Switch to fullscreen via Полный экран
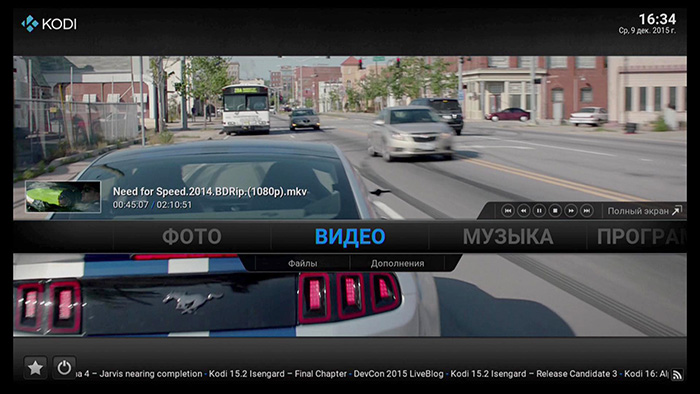Image resolution: width=700 pixels, height=394 pixels. 644,211
